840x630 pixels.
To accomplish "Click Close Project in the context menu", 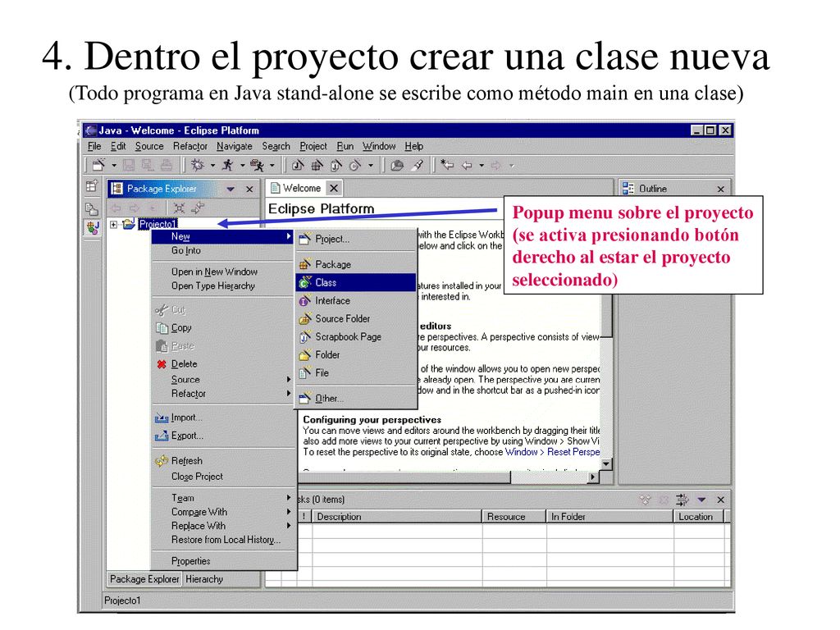I will (223, 477).
